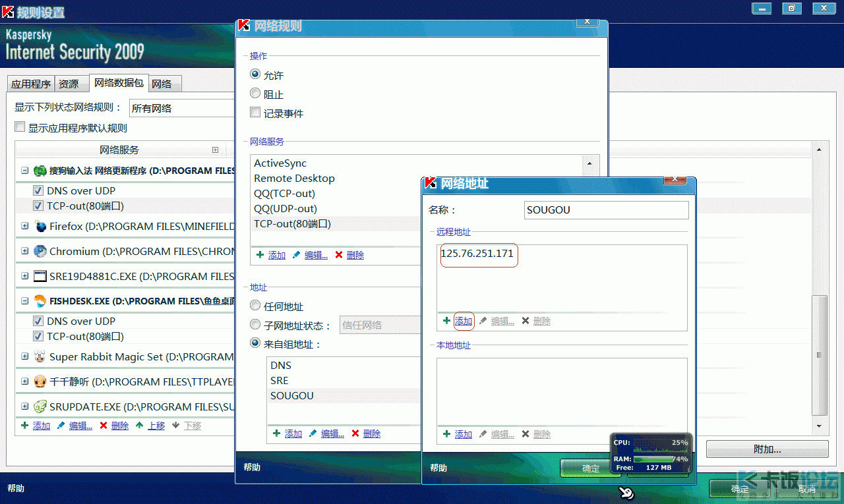Image resolution: width=844 pixels, height=504 pixels.
Task: Expand the Firefox tree node
Action: (x=25, y=226)
